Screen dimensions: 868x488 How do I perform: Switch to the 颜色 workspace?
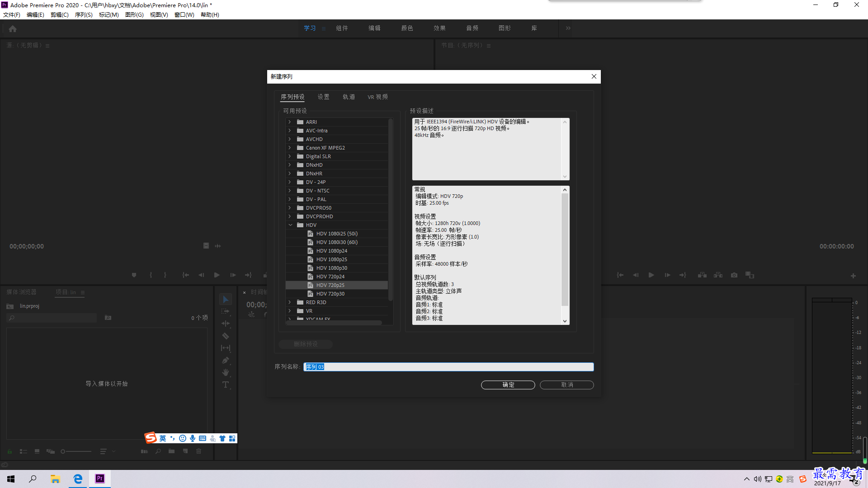(x=407, y=28)
